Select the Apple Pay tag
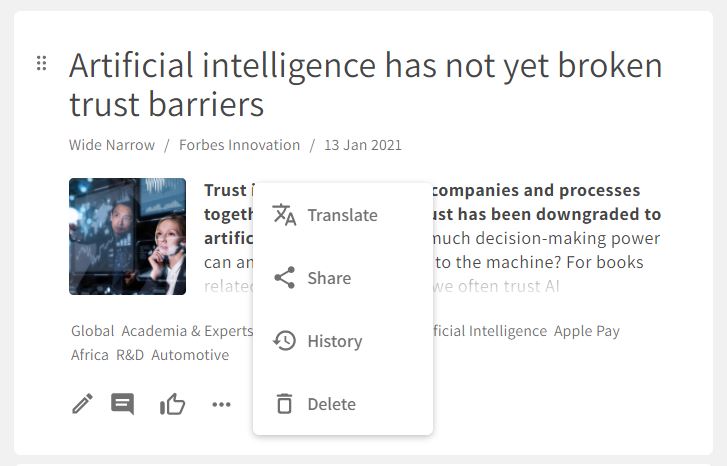This screenshot has height=466, width=727. coord(587,331)
